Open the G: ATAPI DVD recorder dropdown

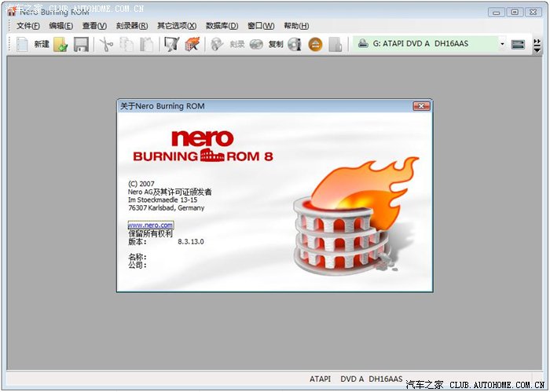(502, 44)
